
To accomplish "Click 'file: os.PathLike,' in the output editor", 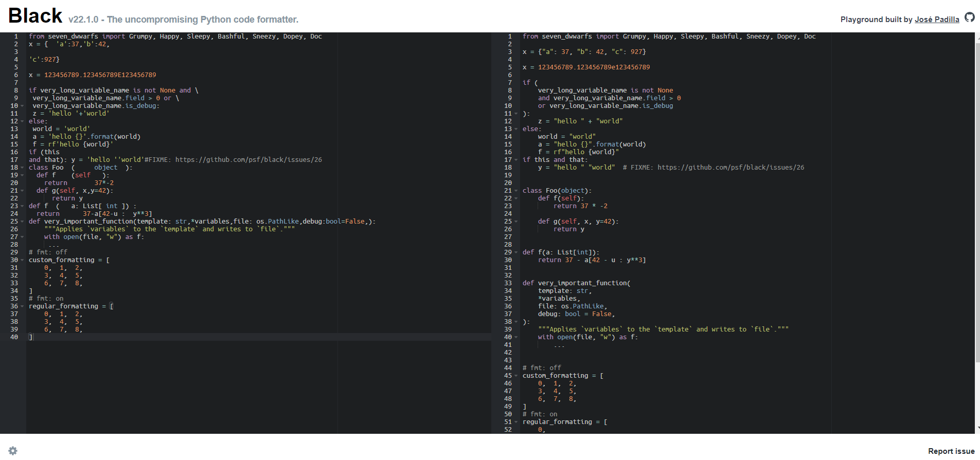I will 573,306.
